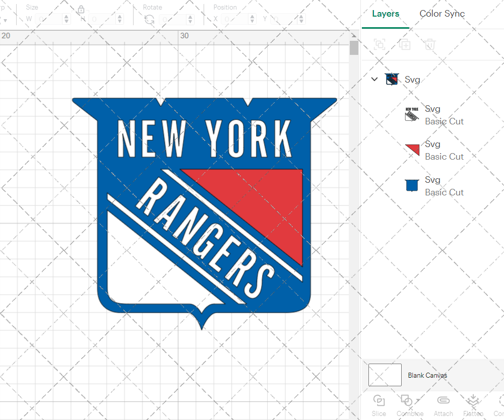Collapse the Svg layer group
Viewport: 504px width, 420px height.
tap(374, 79)
